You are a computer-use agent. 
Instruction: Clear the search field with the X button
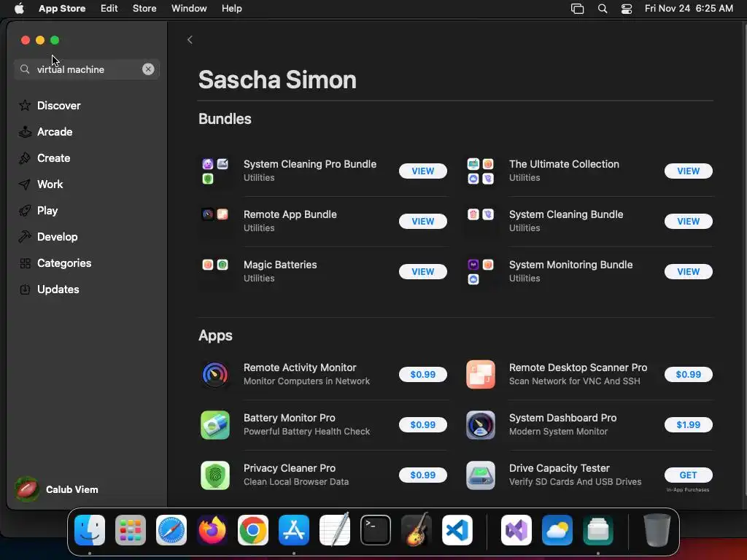[x=148, y=69]
